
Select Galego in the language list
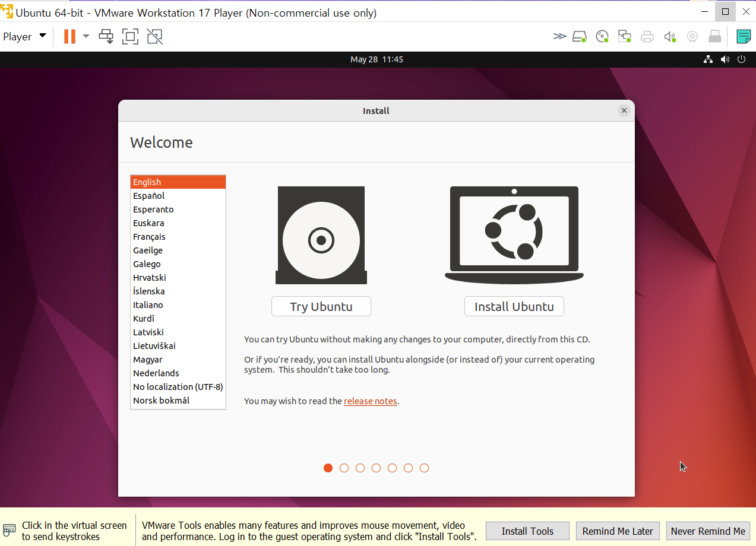point(178,264)
